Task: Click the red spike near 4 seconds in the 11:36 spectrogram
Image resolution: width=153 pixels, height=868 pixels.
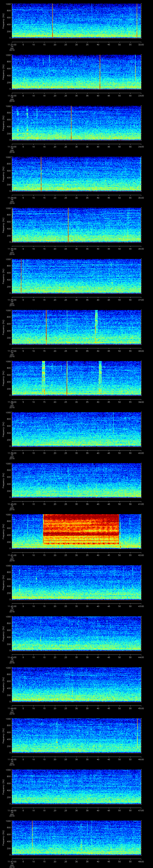Action: pyautogui.click(x=21, y=276)
